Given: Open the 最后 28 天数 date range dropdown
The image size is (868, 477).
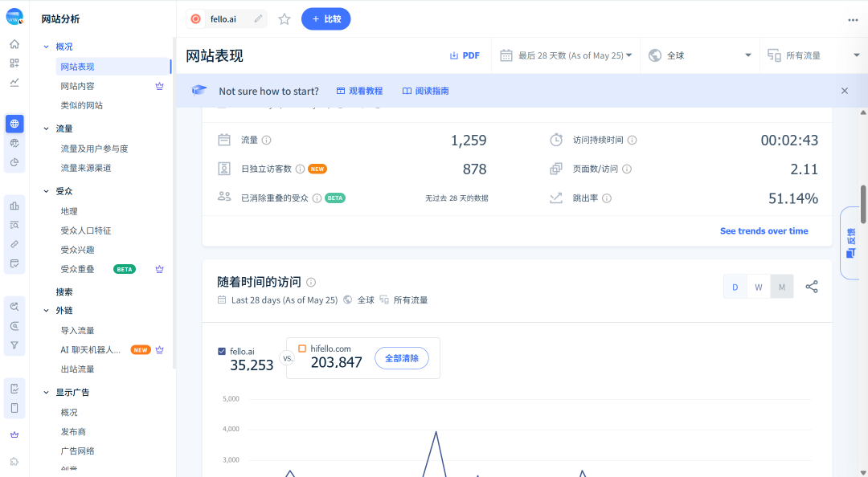Looking at the screenshot, I should coord(566,55).
